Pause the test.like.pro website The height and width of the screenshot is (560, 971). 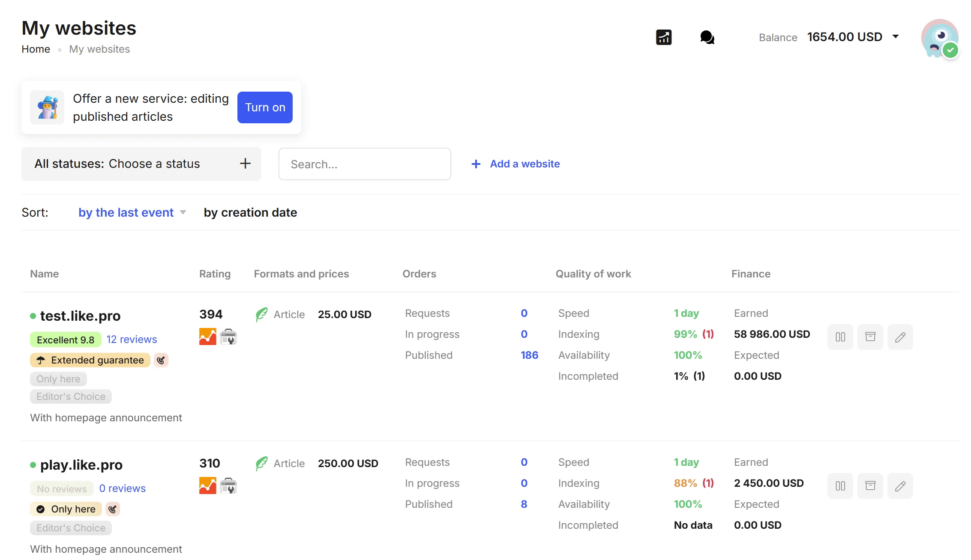click(x=840, y=337)
